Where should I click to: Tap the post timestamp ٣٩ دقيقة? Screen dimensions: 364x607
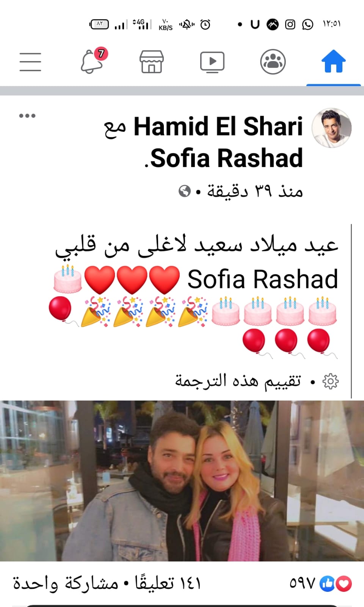(x=255, y=191)
